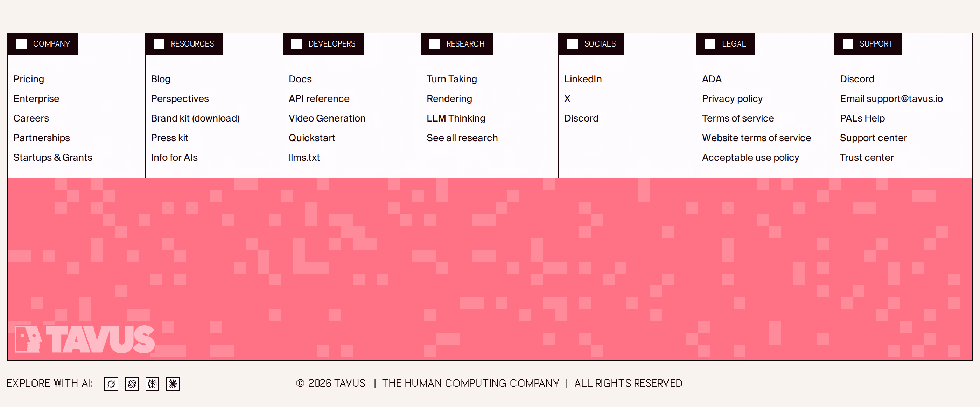Open Acceptable use policy
Screen dimensions: 980x407
click(750, 157)
